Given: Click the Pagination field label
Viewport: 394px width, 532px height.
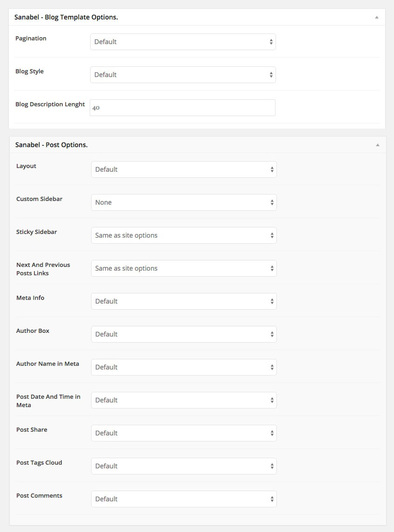Looking at the screenshot, I should point(31,38).
